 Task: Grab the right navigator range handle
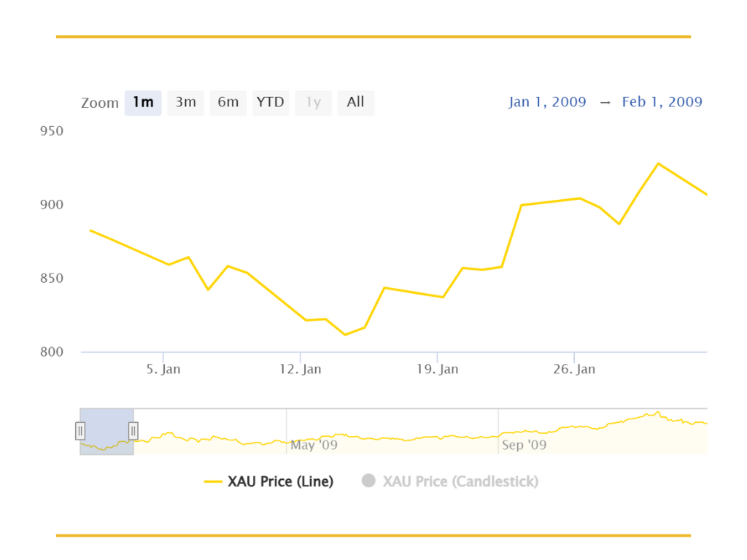click(133, 431)
